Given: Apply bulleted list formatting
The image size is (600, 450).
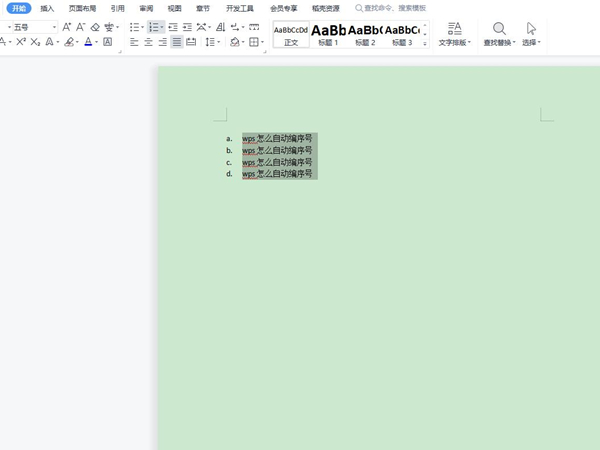Looking at the screenshot, I should 134,27.
